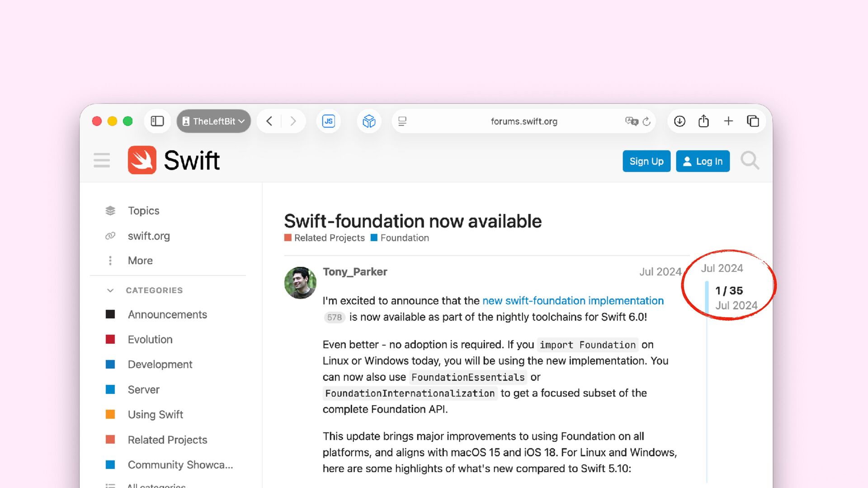Open Topics in the sidebar
This screenshot has height=488, width=868.
tap(143, 211)
